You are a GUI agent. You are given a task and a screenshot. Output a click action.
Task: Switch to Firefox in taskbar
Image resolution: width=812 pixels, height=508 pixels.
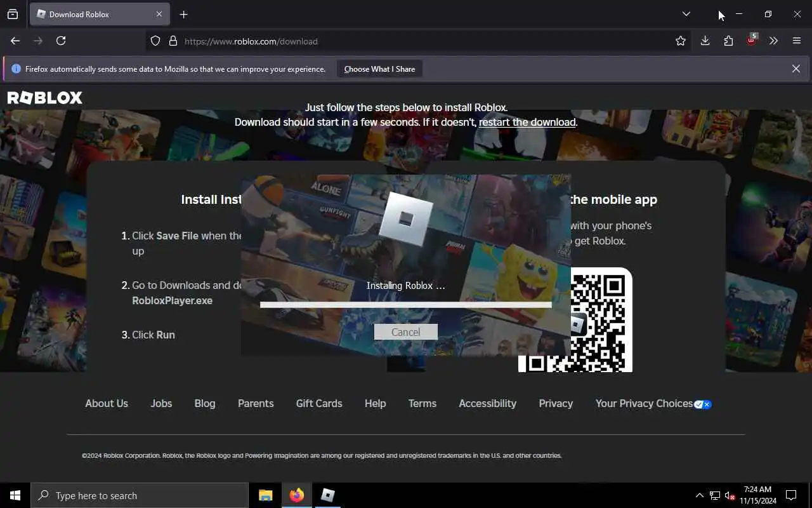click(297, 495)
